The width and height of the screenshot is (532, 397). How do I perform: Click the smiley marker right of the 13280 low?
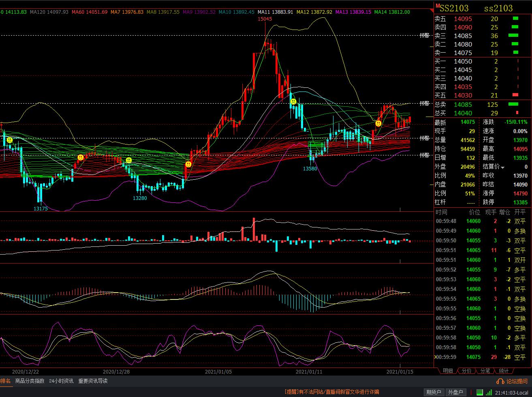tap(188, 164)
